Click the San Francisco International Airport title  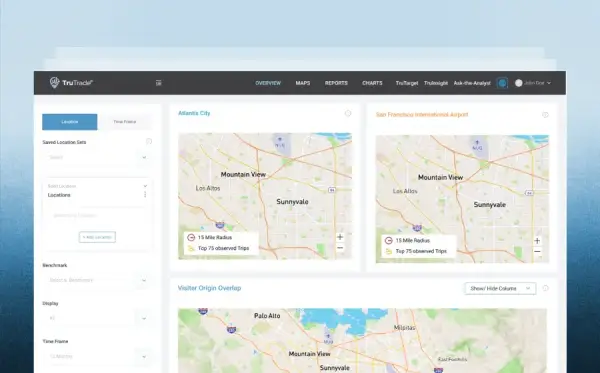pos(422,114)
